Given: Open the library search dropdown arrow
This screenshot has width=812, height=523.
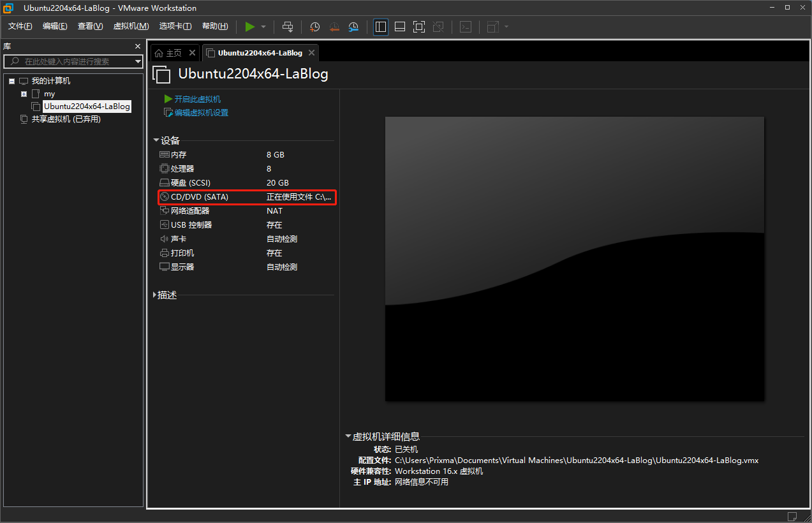Looking at the screenshot, I should (138, 62).
